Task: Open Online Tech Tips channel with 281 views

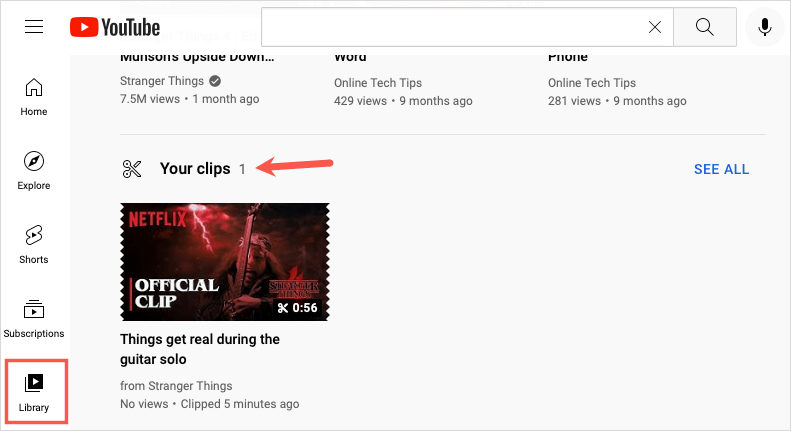Action: point(592,83)
